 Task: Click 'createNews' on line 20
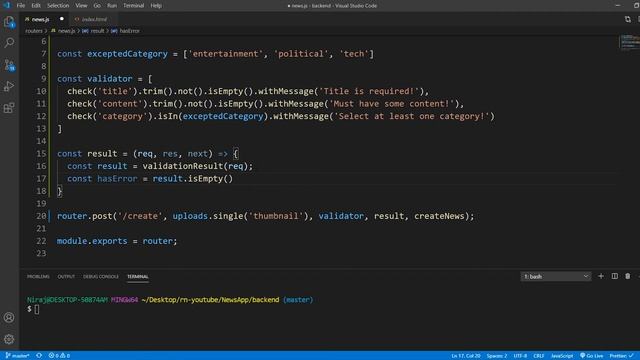[439, 216]
